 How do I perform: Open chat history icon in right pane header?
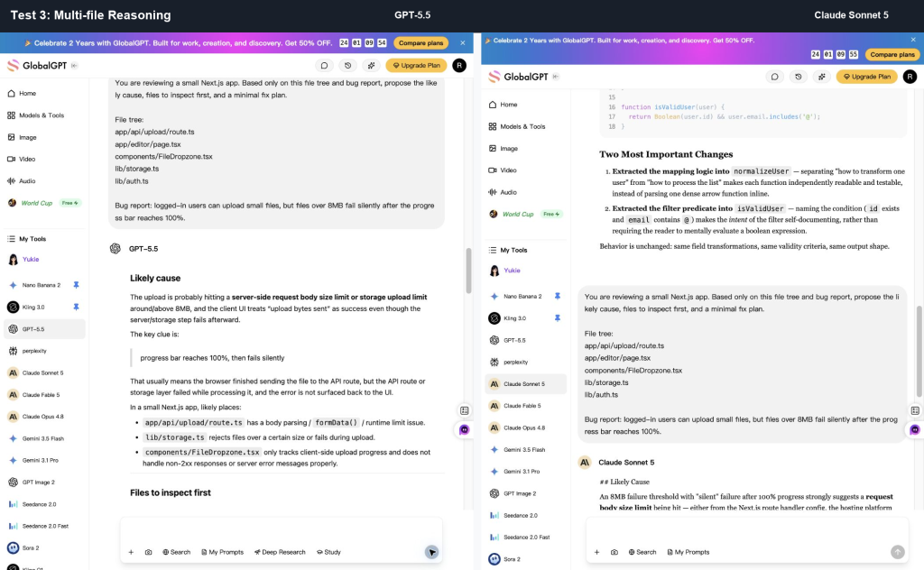(799, 77)
